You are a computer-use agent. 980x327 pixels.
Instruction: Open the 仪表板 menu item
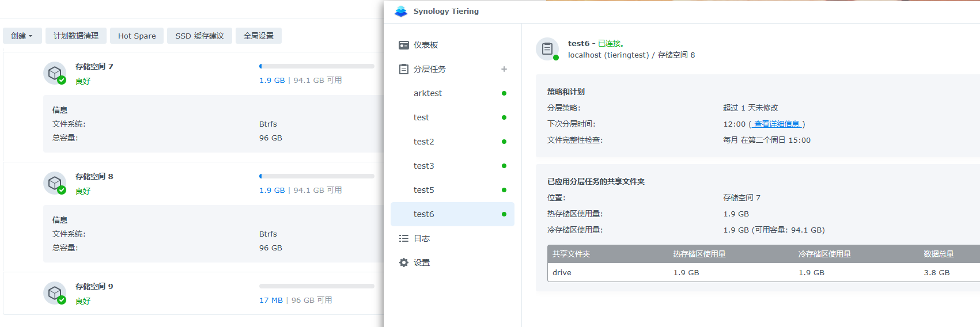(426, 45)
